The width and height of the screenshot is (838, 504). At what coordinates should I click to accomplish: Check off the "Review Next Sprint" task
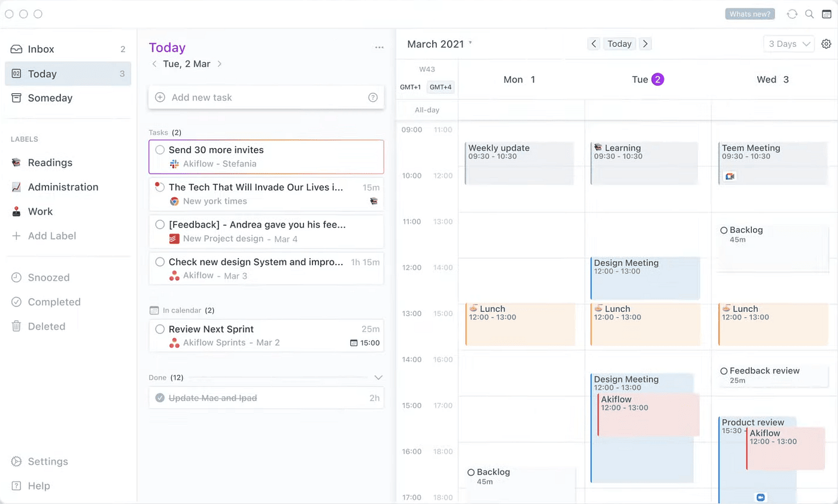click(x=160, y=329)
